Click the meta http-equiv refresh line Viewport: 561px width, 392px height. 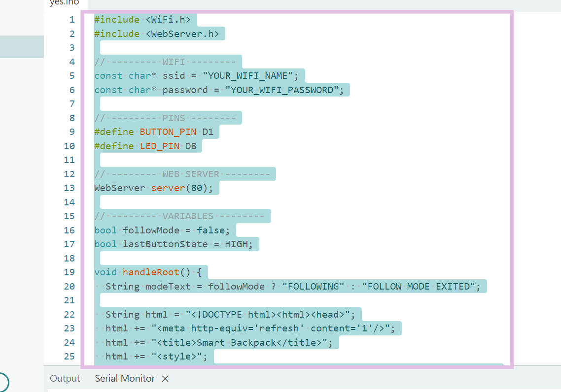250,328
